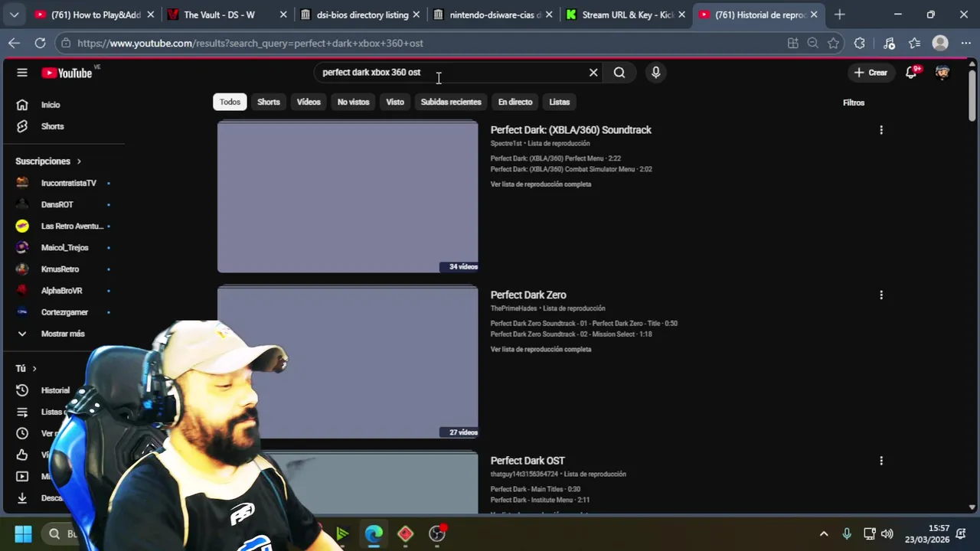Expand Mostrar más subscriptions
The image size is (980, 551).
(x=64, y=334)
